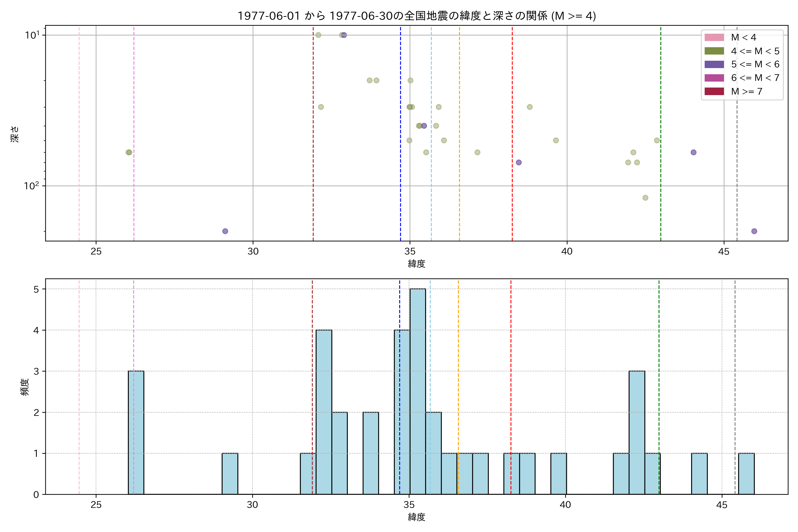Click the M >= 7 legend label
The height and width of the screenshot is (532, 798).
click(746, 91)
